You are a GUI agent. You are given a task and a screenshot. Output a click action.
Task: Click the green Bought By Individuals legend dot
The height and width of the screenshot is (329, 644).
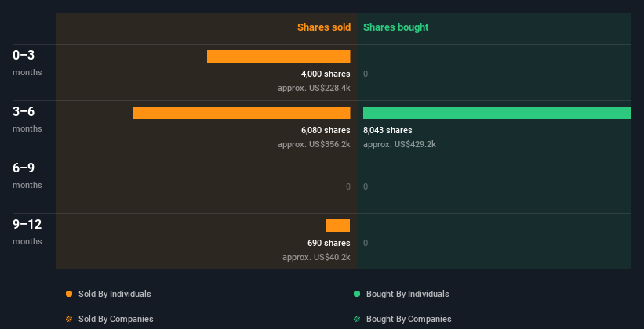(357, 294)
